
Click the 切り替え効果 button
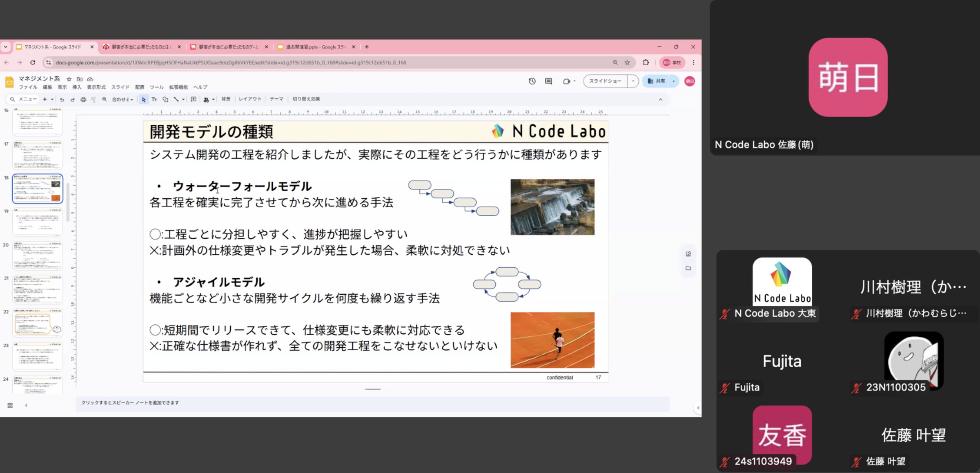[306, 99]
